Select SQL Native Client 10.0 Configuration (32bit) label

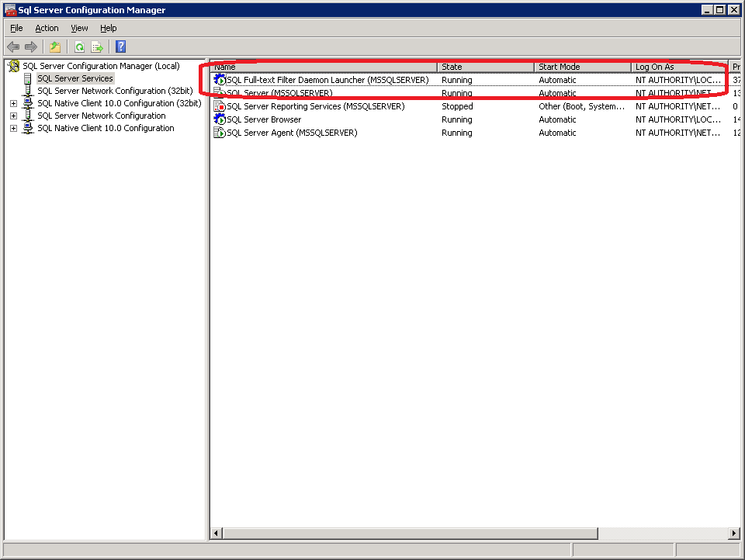point(120,103)
